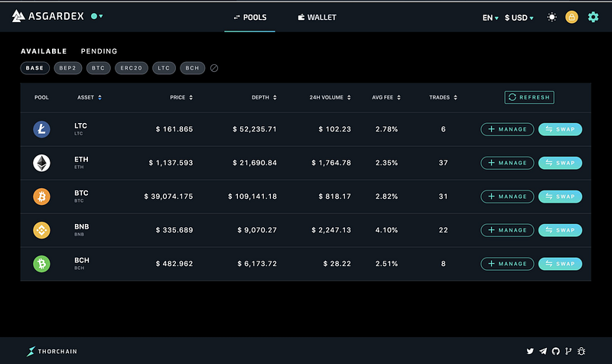Viewport: 612px width, 364px height.
Task: Select the BEP2 filter chip
Action: pyautogui.click(x=68, y=68)
